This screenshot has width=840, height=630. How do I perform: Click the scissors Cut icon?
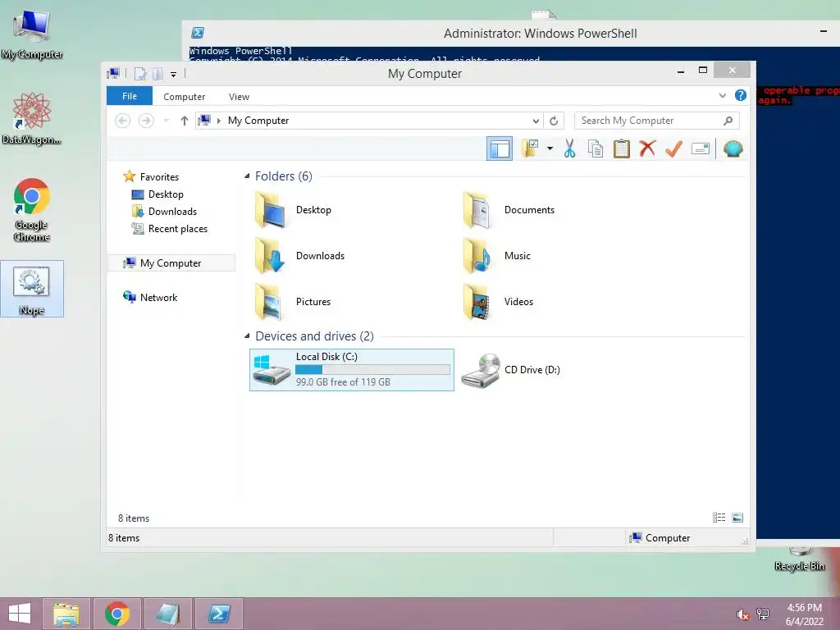point(569,148)
